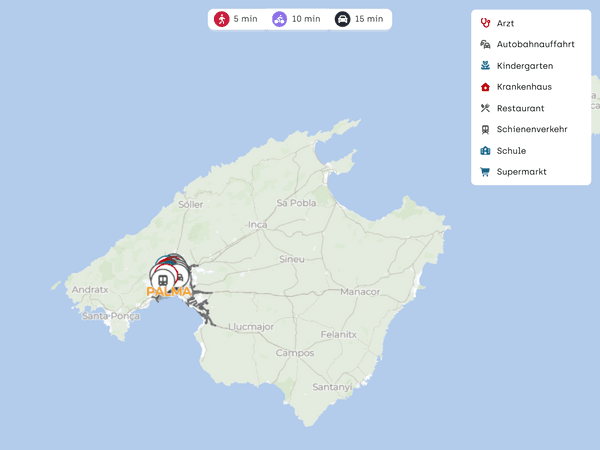Click the Sóller town label on map

(x=190, y=204)
